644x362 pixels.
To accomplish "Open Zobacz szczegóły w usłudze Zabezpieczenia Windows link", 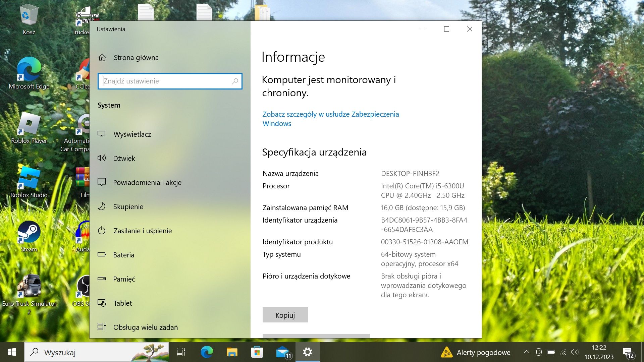I will click(x=331, y=119).
